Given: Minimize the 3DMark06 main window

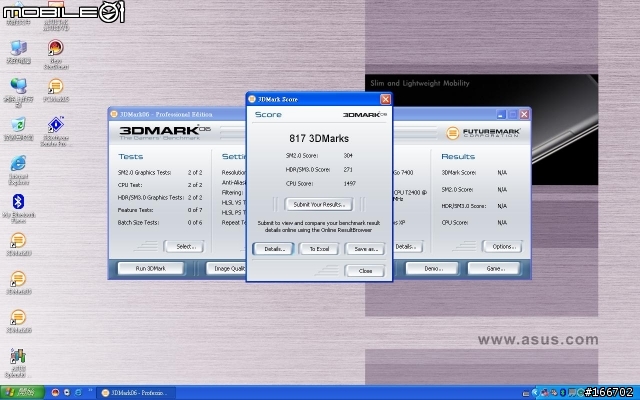Looking at the screenshot, I should pos(501,115).
